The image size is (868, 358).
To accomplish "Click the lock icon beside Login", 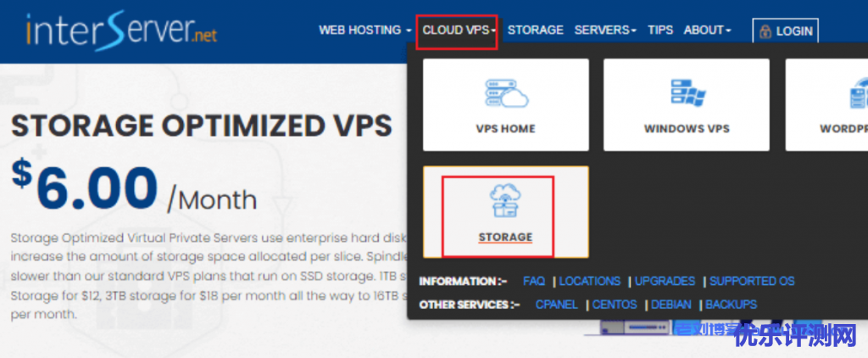I will pyautogui.click(x=765, y=31).
